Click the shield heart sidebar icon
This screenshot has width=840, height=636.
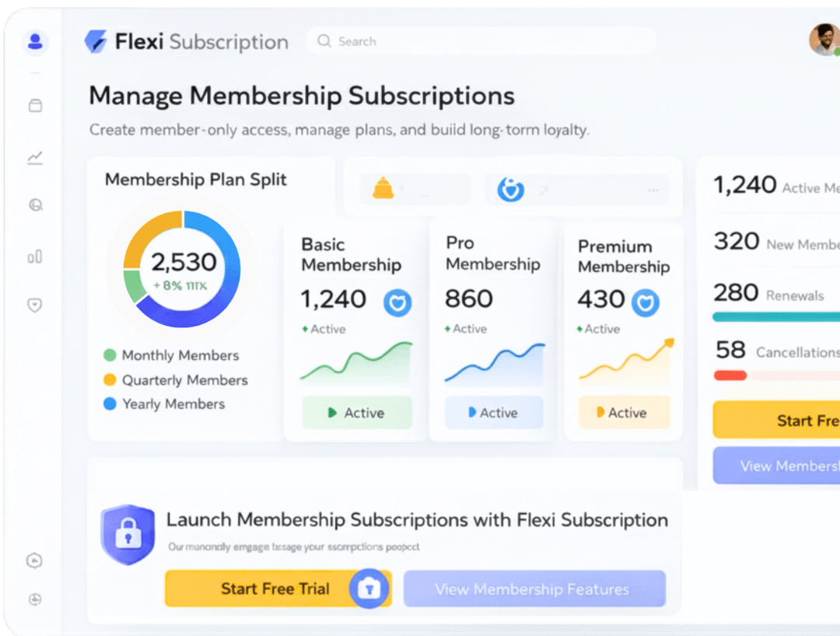click(x=35, y=306)
